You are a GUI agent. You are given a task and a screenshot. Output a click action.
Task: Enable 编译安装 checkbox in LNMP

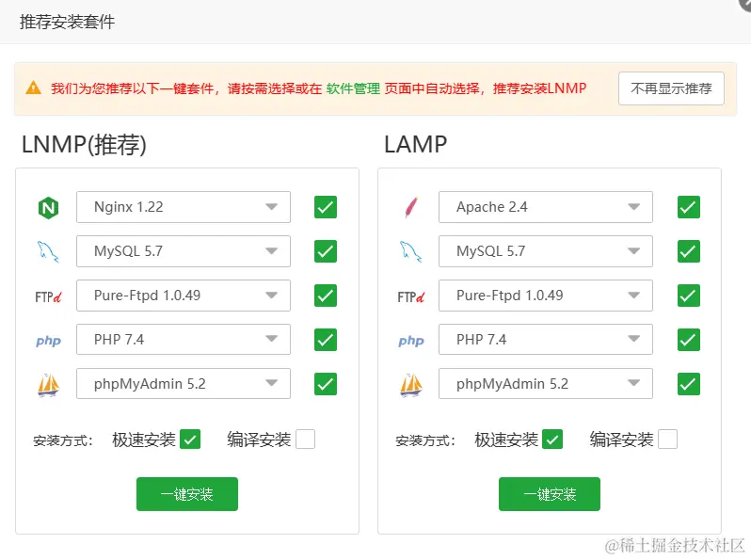[x=305, y=440]
